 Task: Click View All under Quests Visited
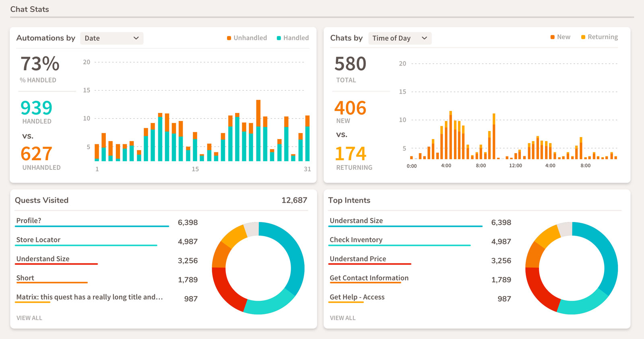coord(29,318)
